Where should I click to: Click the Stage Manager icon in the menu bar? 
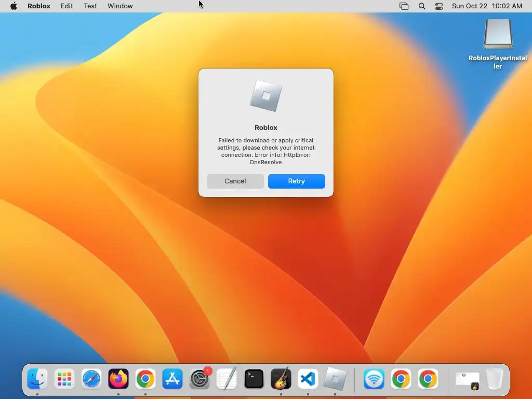pos(404,6)
